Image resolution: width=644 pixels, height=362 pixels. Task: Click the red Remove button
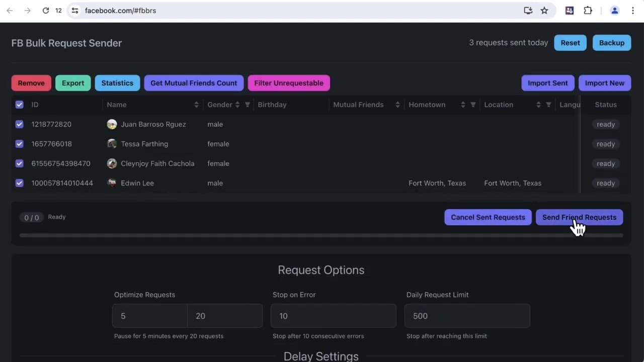(x=31, y=83)
